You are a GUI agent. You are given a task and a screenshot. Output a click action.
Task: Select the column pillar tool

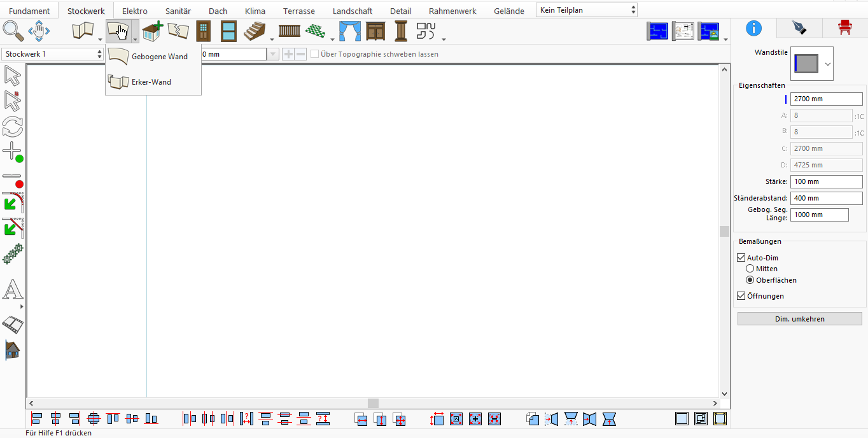click(x=401, y=31)
